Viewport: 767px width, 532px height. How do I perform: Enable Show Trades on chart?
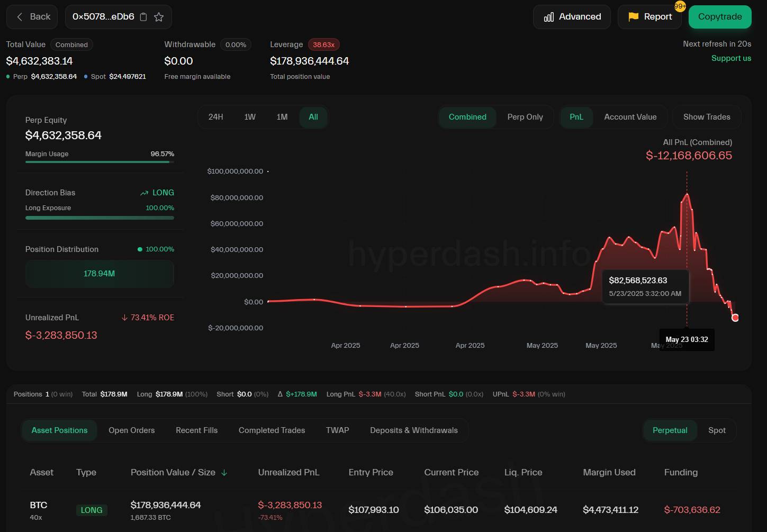[x=706, y=117]
